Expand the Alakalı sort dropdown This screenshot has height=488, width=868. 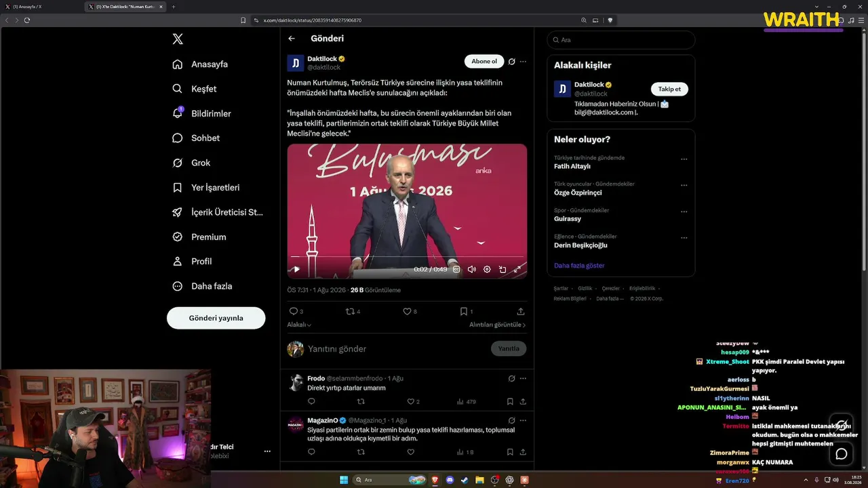pyautogui.click(x=299, y=325)
